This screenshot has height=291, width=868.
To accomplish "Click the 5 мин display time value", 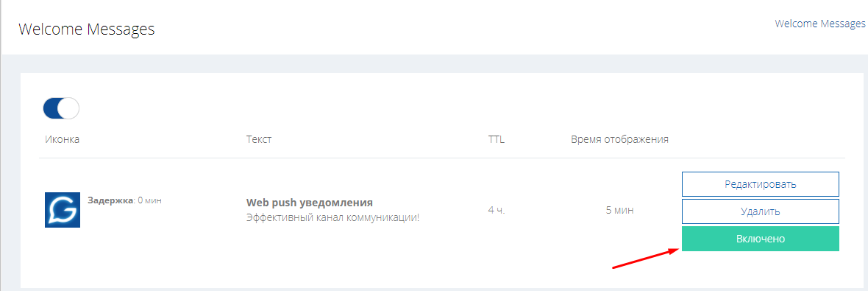I will point(619,211).
